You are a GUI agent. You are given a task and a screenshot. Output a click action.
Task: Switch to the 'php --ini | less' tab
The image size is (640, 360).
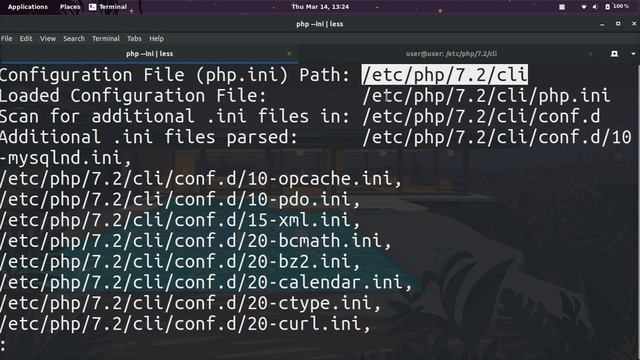[149, 54]
